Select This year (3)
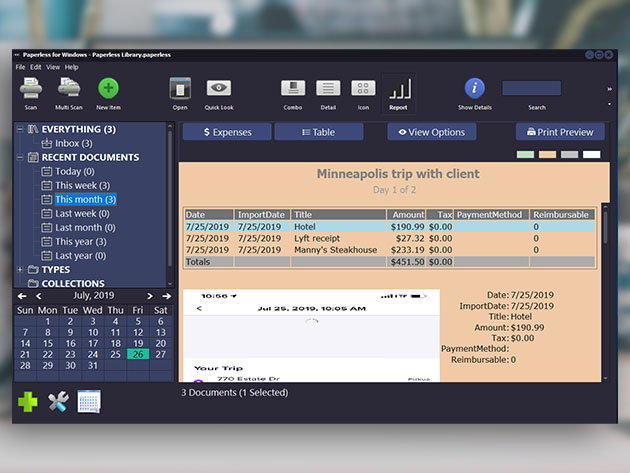Viewport: 630px width, 473px height. pos(81,242)
